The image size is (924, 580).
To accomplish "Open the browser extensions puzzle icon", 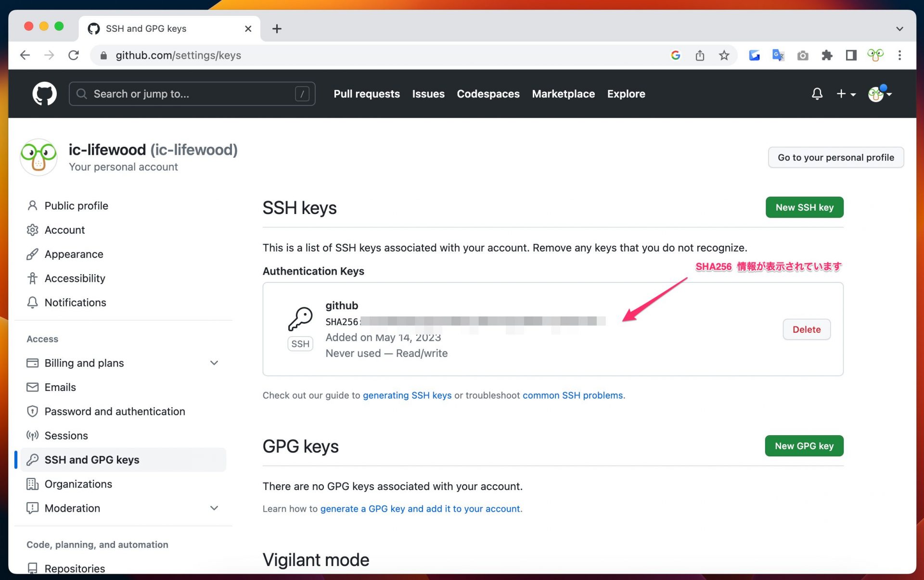I will pos(827,55).
